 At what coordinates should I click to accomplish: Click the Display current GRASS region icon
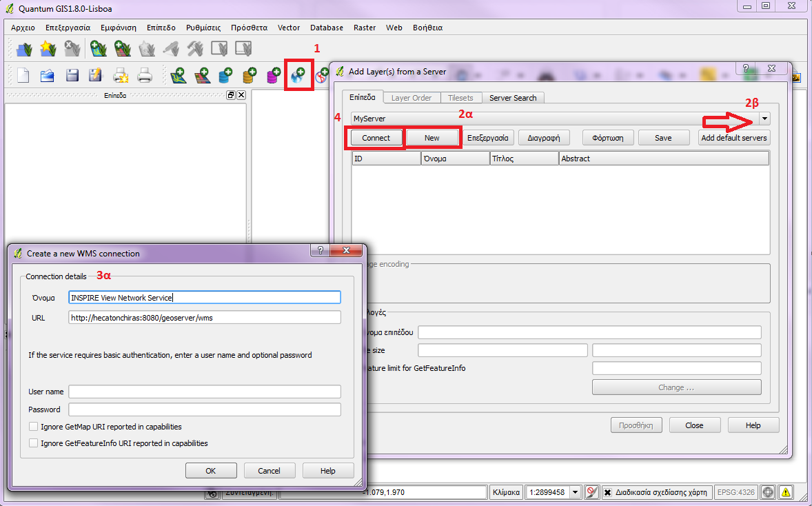click(220, 49)
